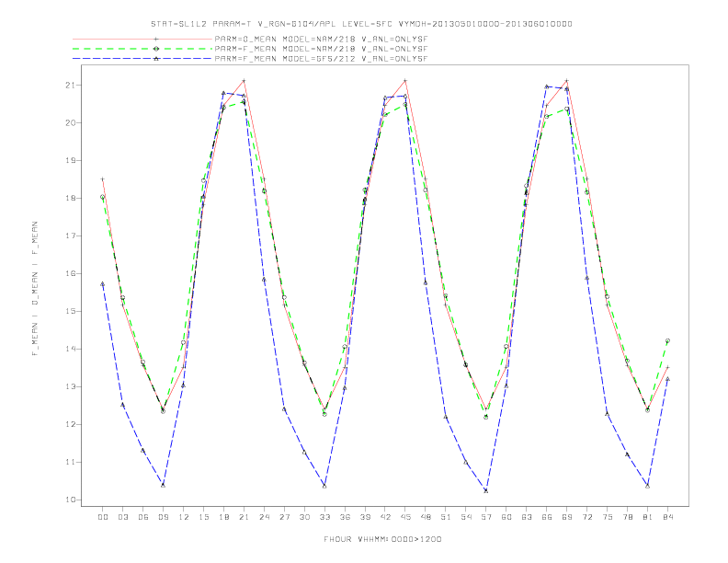The image size is (728, 563).
Task: Click the x-axis tick label 54
Action: [466, 517]
